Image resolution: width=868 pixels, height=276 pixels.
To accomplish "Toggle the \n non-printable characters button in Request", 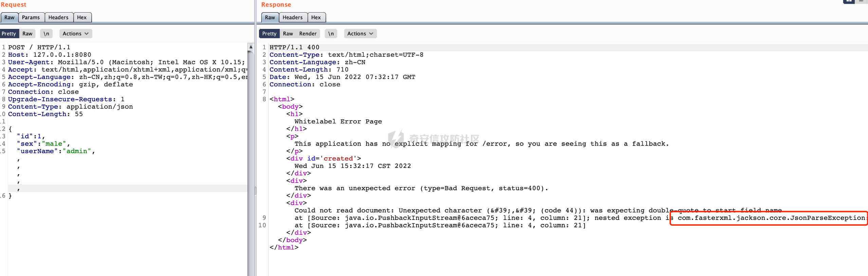I will coord(47,34).
